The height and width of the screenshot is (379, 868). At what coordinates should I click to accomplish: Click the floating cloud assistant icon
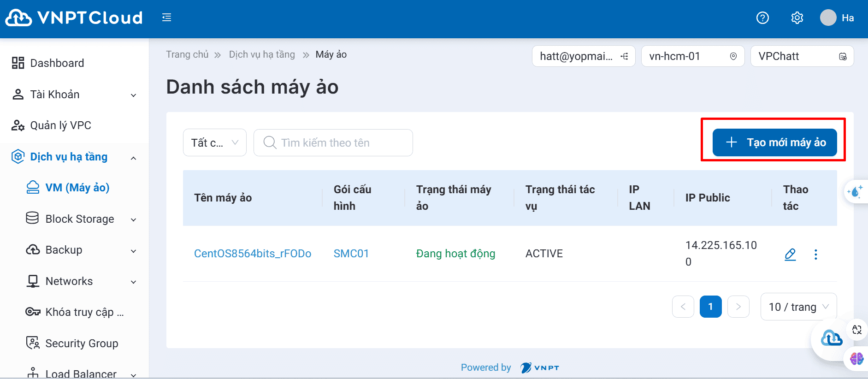point(832,339)
